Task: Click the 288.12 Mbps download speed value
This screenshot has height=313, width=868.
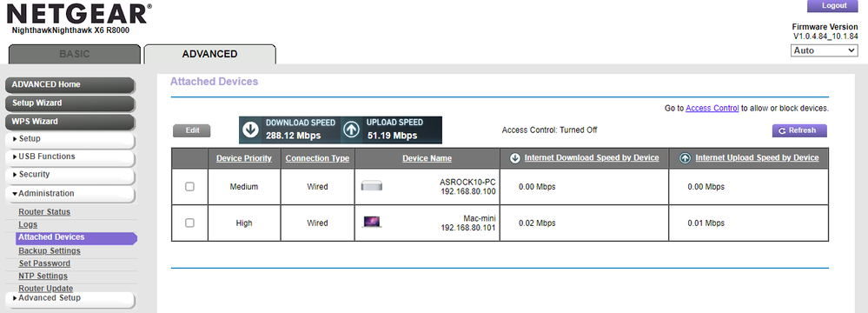Action: click(x=293, y=136)
